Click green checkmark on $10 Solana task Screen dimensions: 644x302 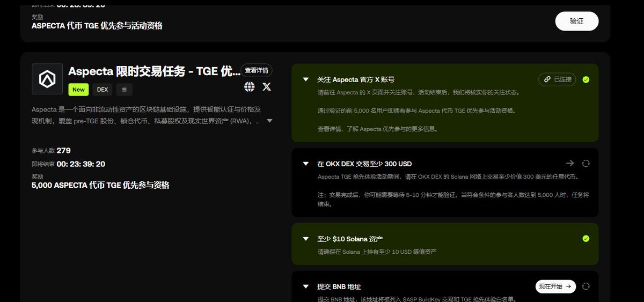pyautogui.click(x=586, y=238)
